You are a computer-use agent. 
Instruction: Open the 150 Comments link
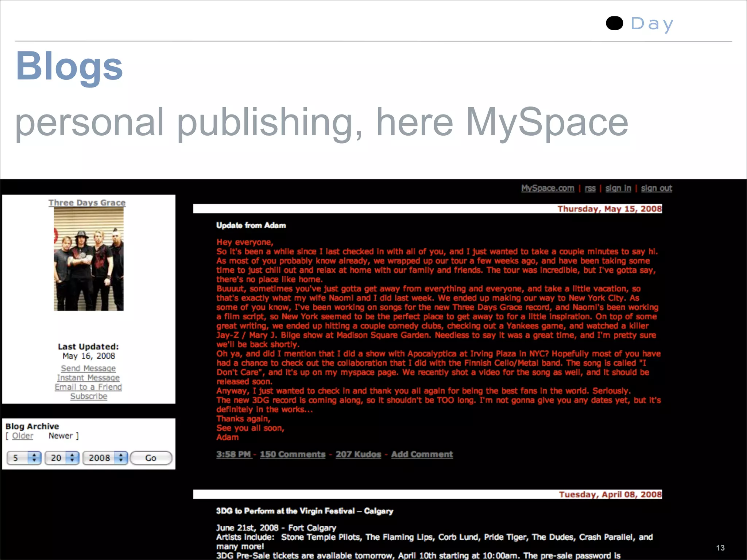293,454
